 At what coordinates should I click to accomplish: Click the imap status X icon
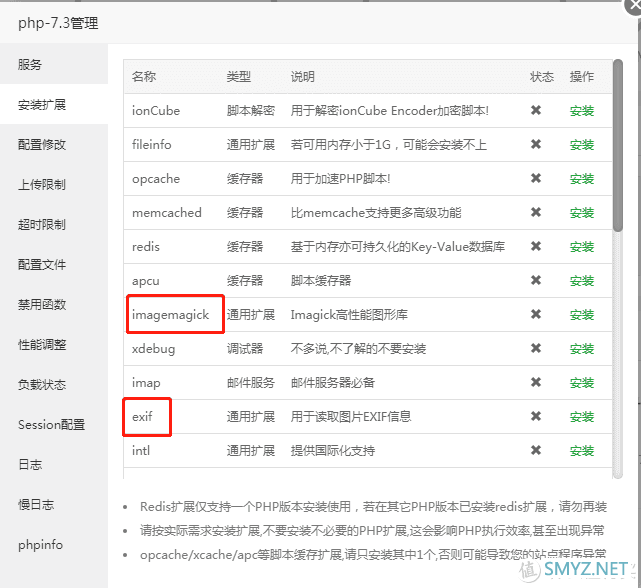click(x=536, y=382)
